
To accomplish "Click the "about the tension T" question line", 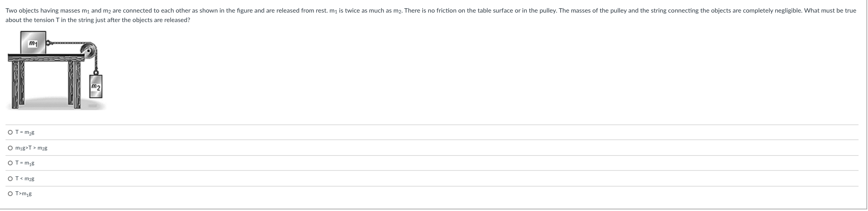I will [98, 20].
